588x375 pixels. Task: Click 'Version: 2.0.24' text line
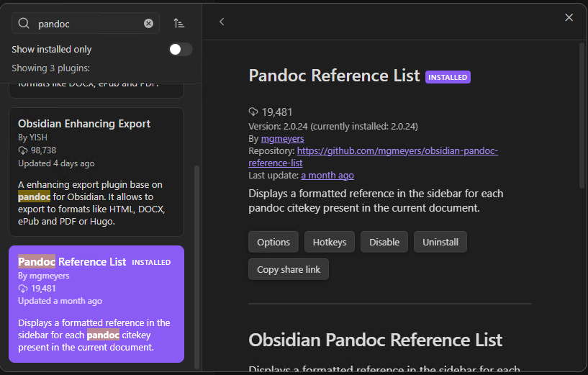pos(333,127)
